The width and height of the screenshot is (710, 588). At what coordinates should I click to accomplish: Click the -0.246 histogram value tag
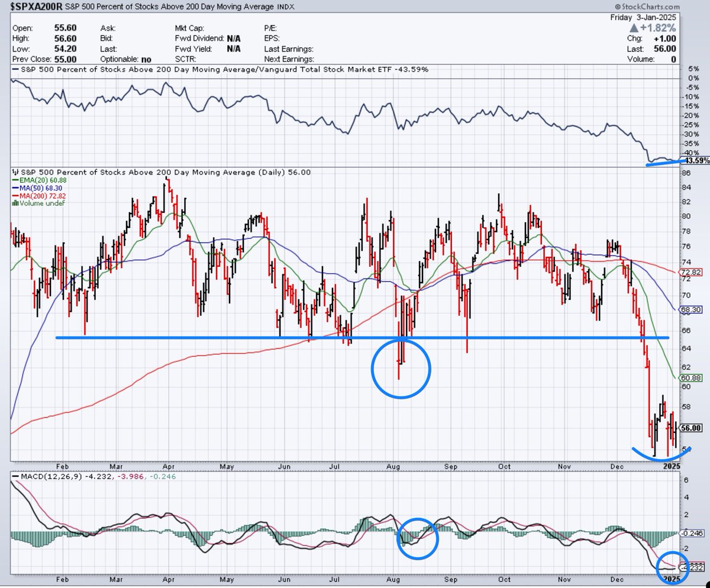[691, 533]
